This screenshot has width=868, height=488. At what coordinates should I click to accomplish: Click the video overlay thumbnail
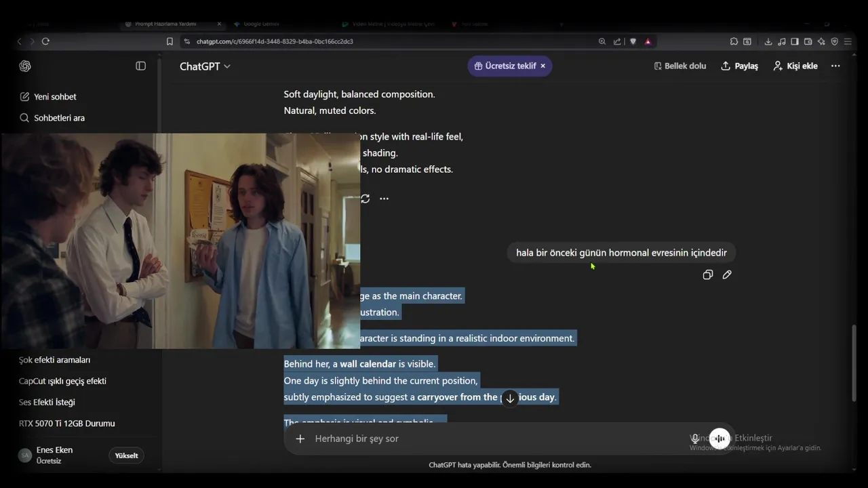click(180, 241)
